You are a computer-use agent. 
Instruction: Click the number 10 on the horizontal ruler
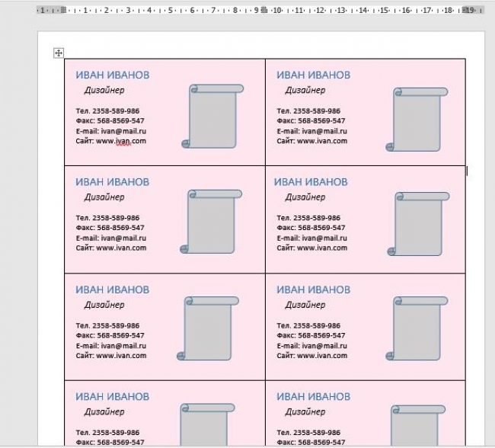tap(277, 11)
